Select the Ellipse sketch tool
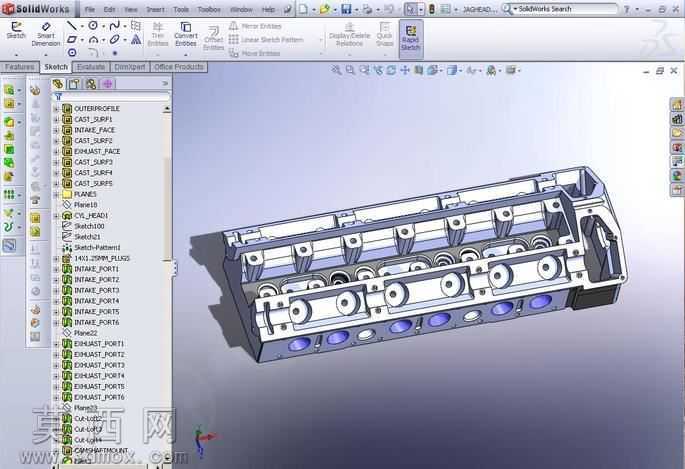This screenshot has height=469, width=685. click(114, 40)
